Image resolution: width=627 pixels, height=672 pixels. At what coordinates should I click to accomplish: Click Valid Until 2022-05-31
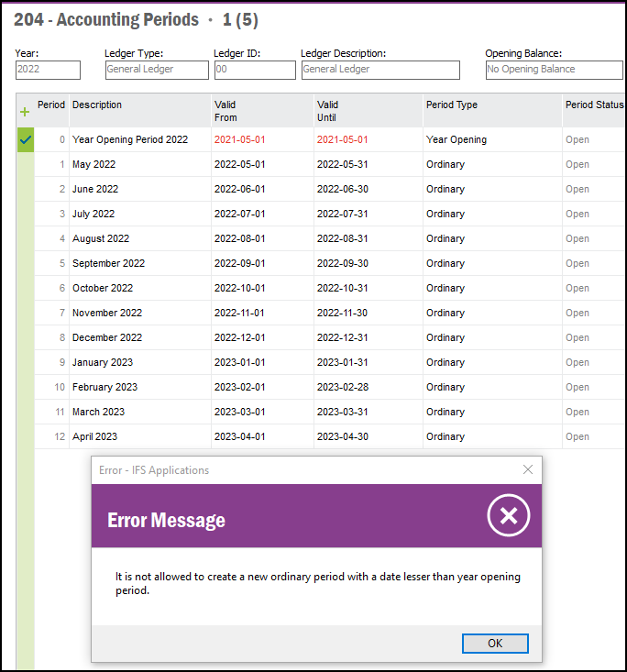coord(343,165)
